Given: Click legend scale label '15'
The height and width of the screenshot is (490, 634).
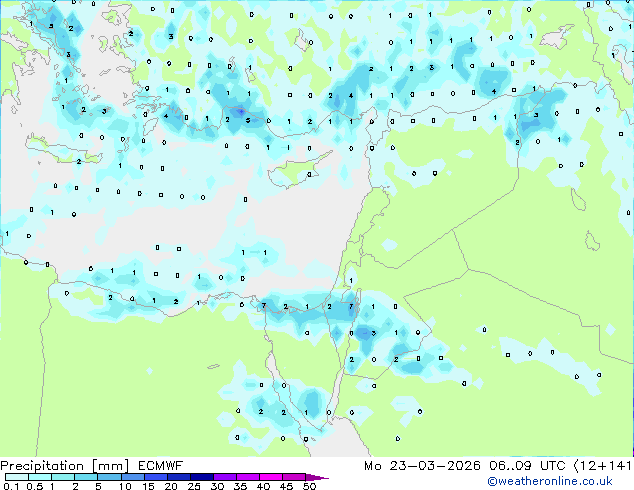Looking at the screenshot, I should point(148,486).
